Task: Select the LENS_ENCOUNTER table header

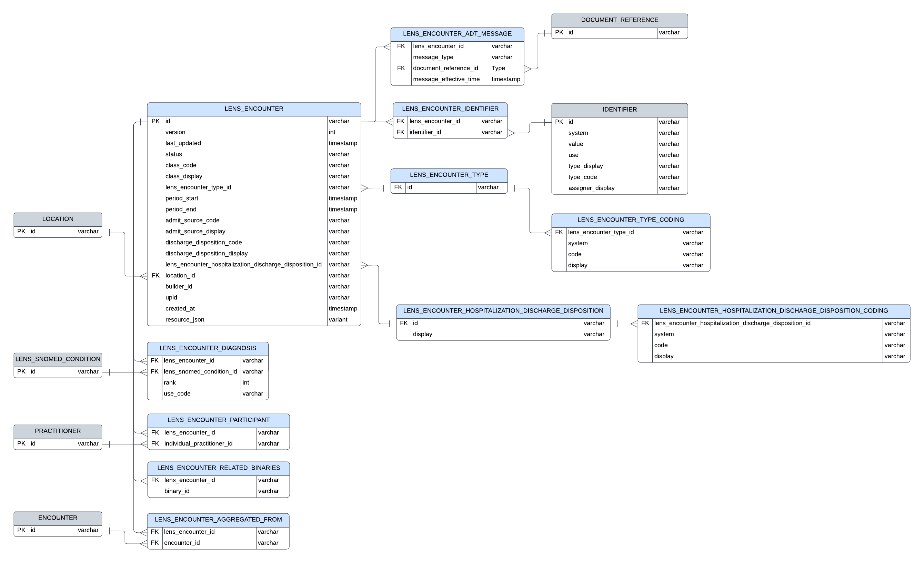Action: pyautogui.click(x=254, y=109)
